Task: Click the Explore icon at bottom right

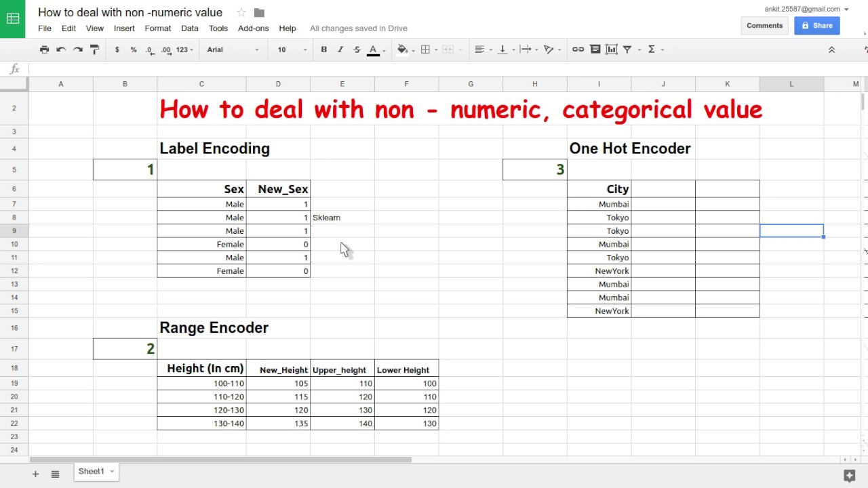Action: [849, 475]
